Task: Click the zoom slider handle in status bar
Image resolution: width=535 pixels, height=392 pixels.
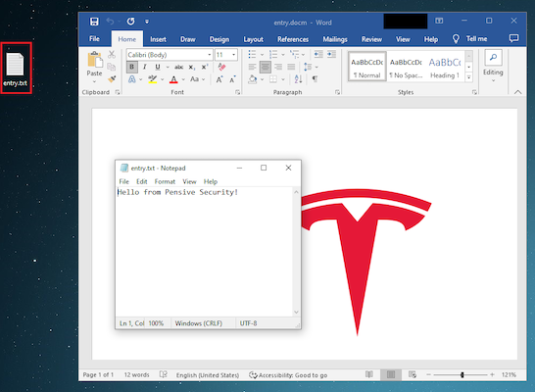Action: pyautogui.click(x=462, y=375)
